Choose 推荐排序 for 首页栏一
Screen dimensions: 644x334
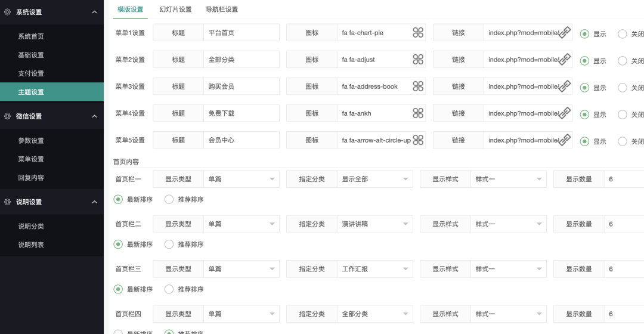coord(169,199)
